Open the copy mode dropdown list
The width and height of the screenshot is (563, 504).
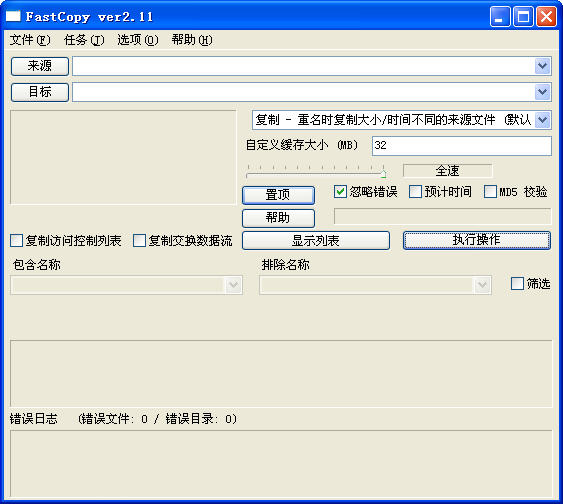point(542,120)
